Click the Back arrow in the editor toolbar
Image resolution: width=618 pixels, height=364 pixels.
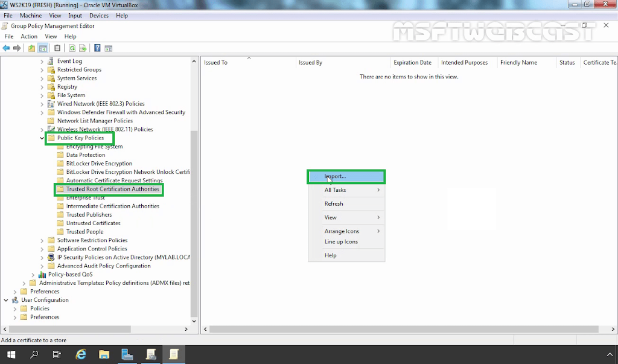pos(6,48)
